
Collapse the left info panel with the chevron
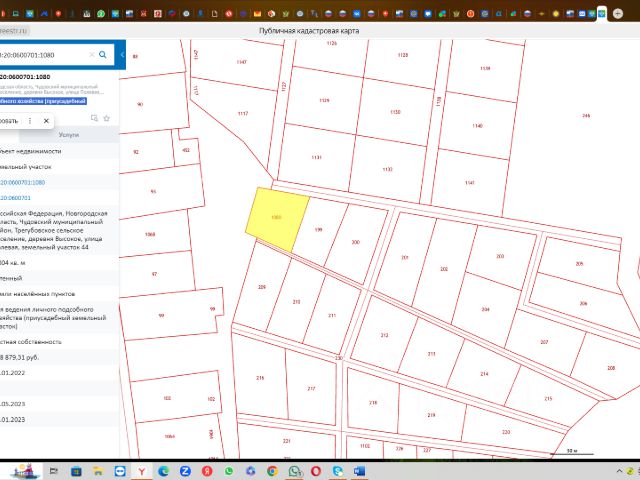(x=122, y=55)
